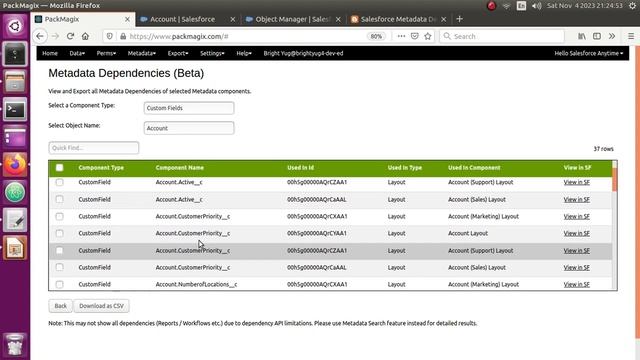Open the text editor dock icon
The height and width of the screenshot is (360, 640).
tap(15, 220)
